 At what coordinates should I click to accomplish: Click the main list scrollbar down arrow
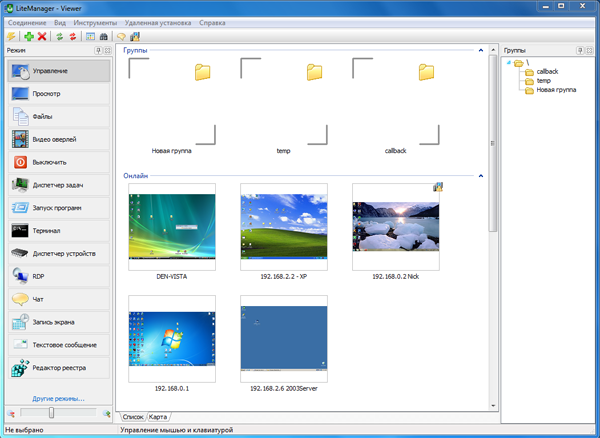point(493,405)
